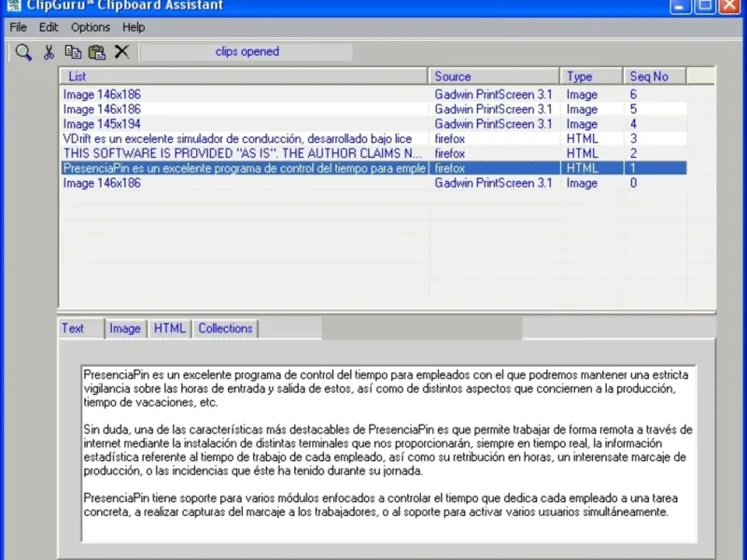This screenshot has height=560, width=747.
Task: Click the scissors cut icon
Action: click(49, 52)
